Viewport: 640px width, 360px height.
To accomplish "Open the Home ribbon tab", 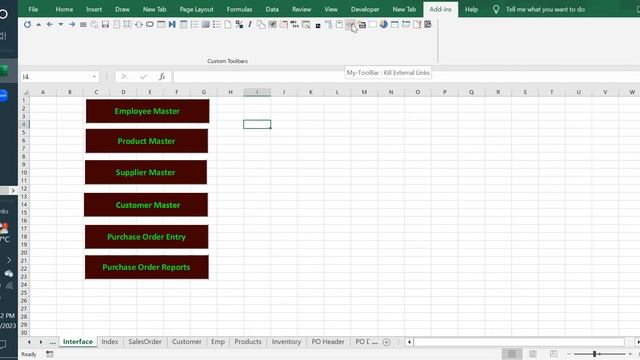I will [64, 9].
